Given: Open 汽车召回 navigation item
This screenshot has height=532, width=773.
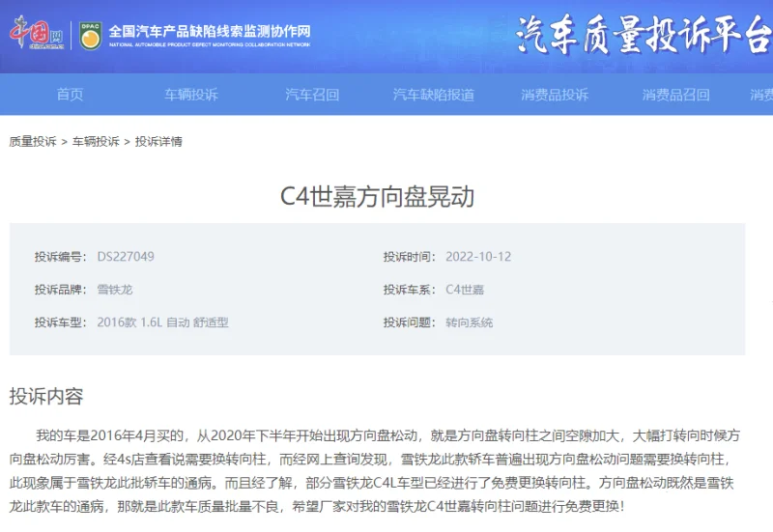Looking at the screenshot, I should [x=312, y=95].
